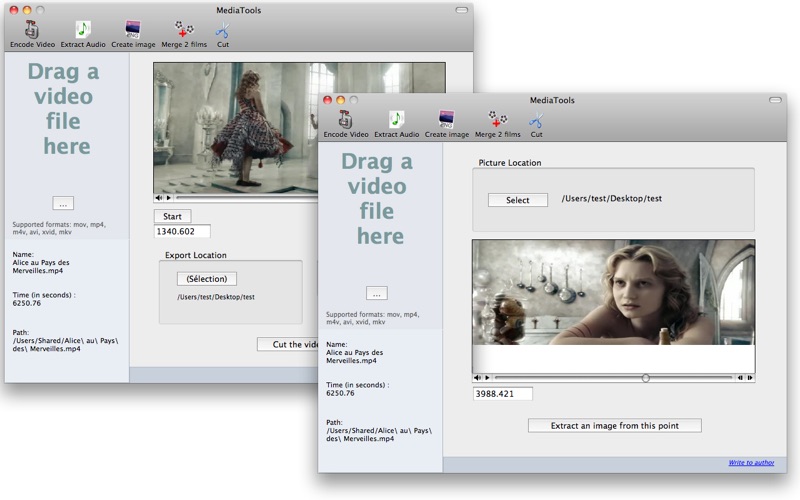Viewport: 800px width, 500px height.
Task: Play the video in the back window
Action: click(x=168, y=197)
